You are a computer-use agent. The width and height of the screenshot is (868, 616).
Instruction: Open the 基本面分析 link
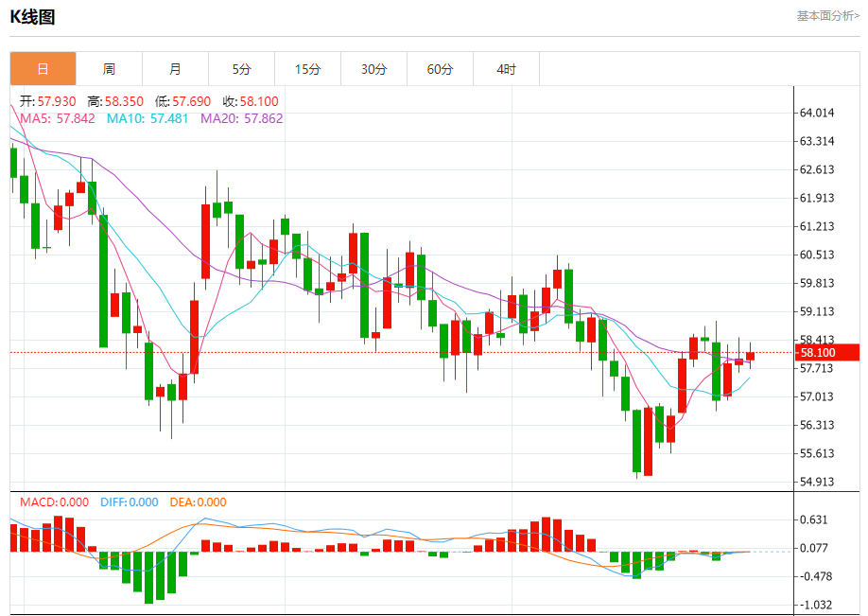tap(827, 15)
